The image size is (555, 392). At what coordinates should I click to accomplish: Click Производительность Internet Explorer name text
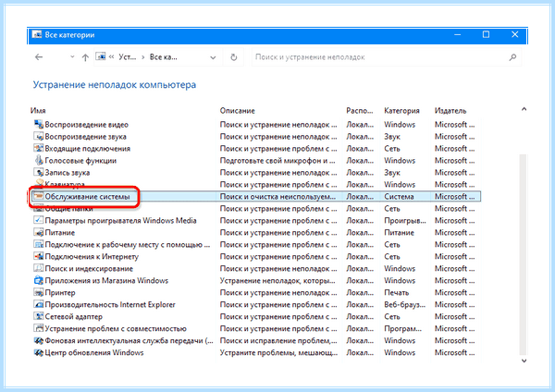[110, 304]
